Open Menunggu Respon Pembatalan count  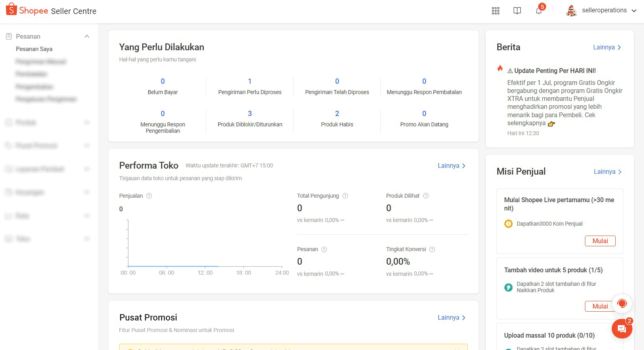[424, 81]
